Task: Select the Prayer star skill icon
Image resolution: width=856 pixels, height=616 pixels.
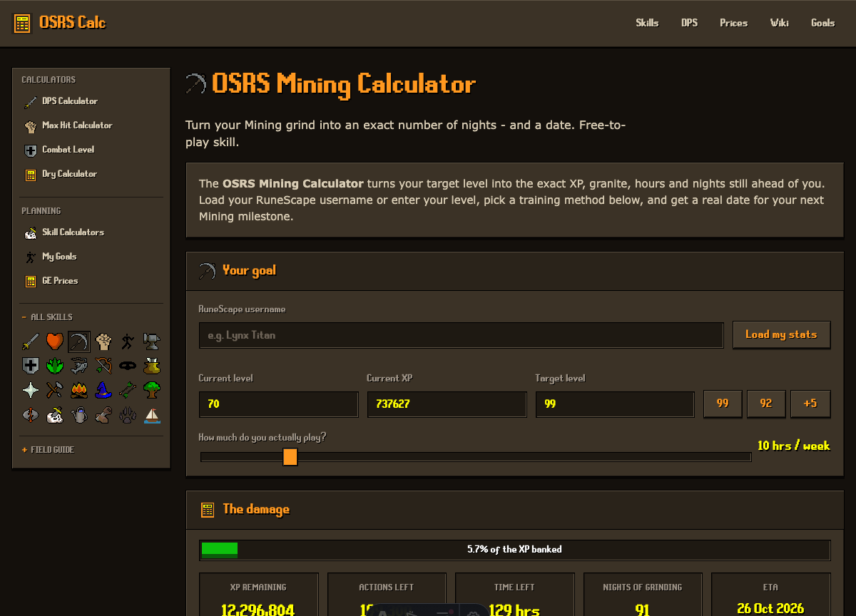Action: point(31,390)
